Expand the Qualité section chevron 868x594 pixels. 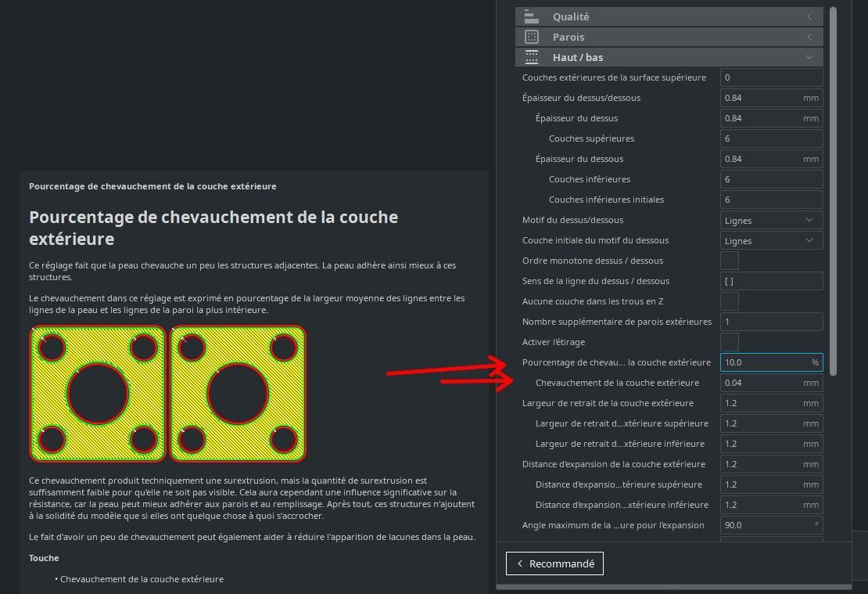click(809, 16)
